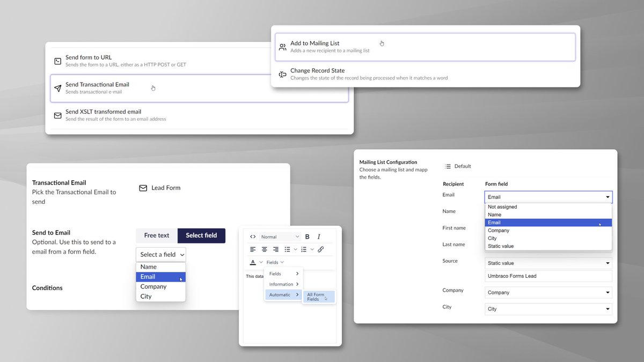Align text left in the editor
The height and width of the screenshot is (362, 644).
pos(253,249)
